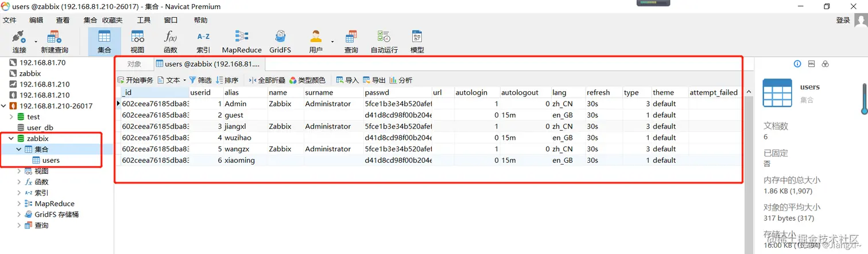
Task: Expand the 视图 tree node
Action: click(x=19, y=171)
